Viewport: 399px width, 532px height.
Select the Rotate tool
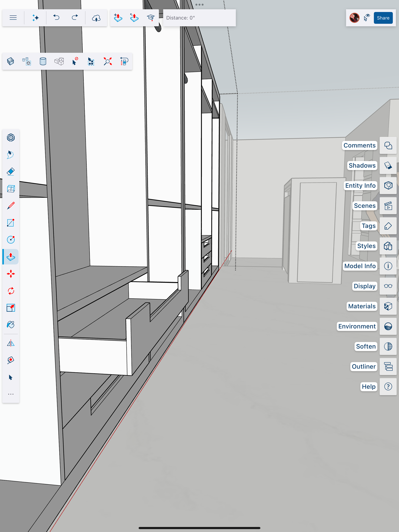coord(11,291)
